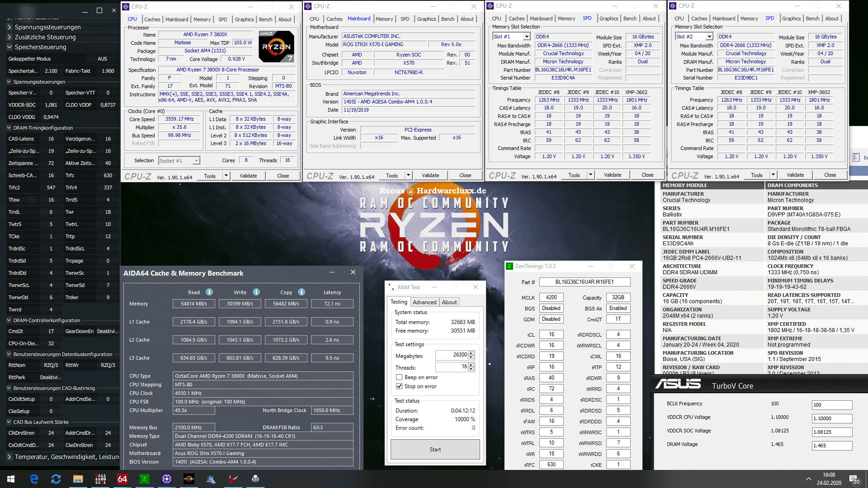Collapse the Speichersteuerung section
Viewport: 868px width, 488px height.
coord(9,47)
